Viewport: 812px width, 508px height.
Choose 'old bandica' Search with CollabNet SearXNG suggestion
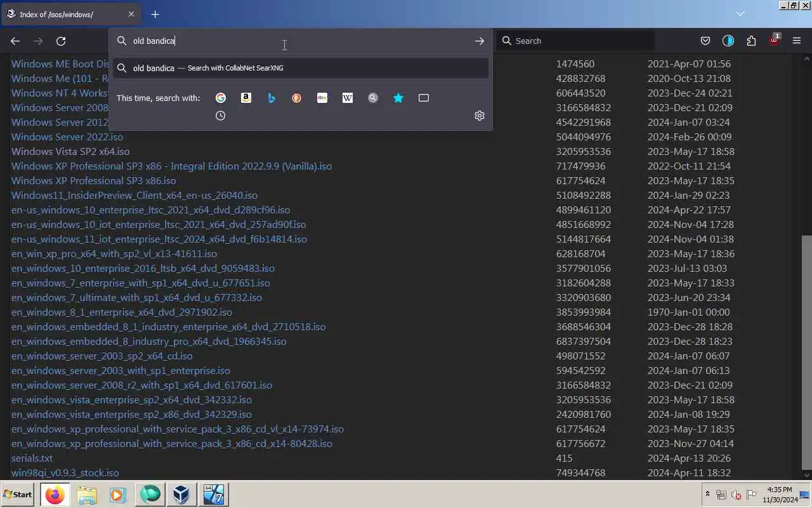pos(301,68)
